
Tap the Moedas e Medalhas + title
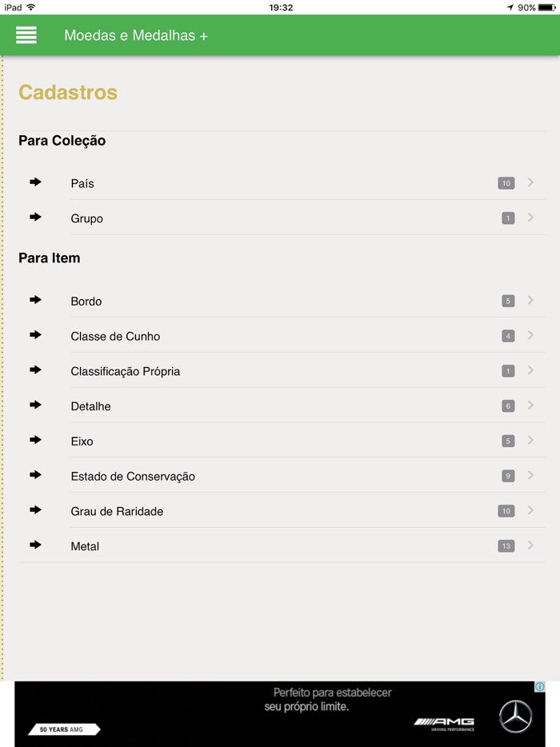136,35
